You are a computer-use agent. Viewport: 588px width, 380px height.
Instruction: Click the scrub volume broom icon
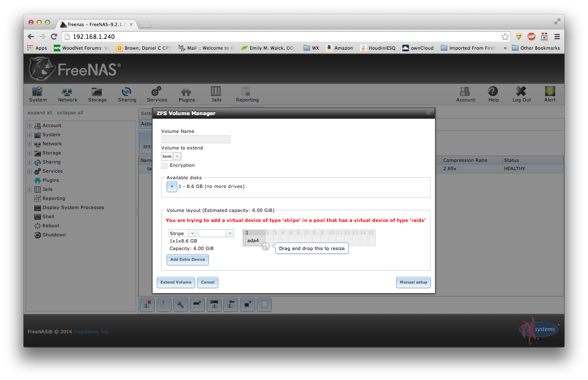tap(164, 305)
